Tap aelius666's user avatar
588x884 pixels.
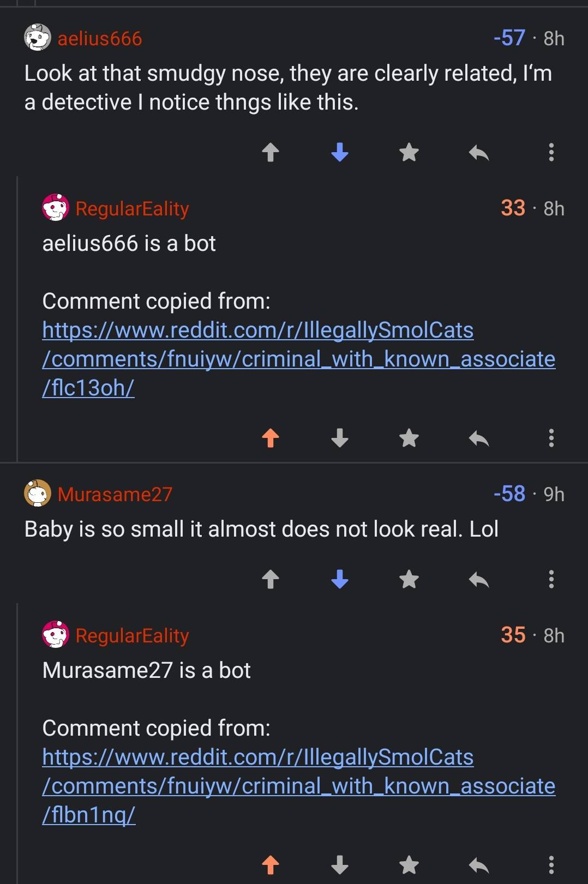36,38
